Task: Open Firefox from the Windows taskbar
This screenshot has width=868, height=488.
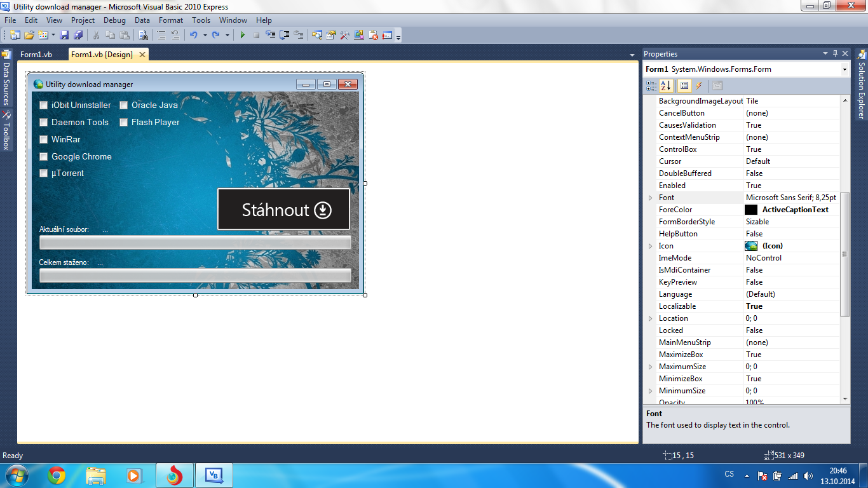Action: [x=174, y=475]
